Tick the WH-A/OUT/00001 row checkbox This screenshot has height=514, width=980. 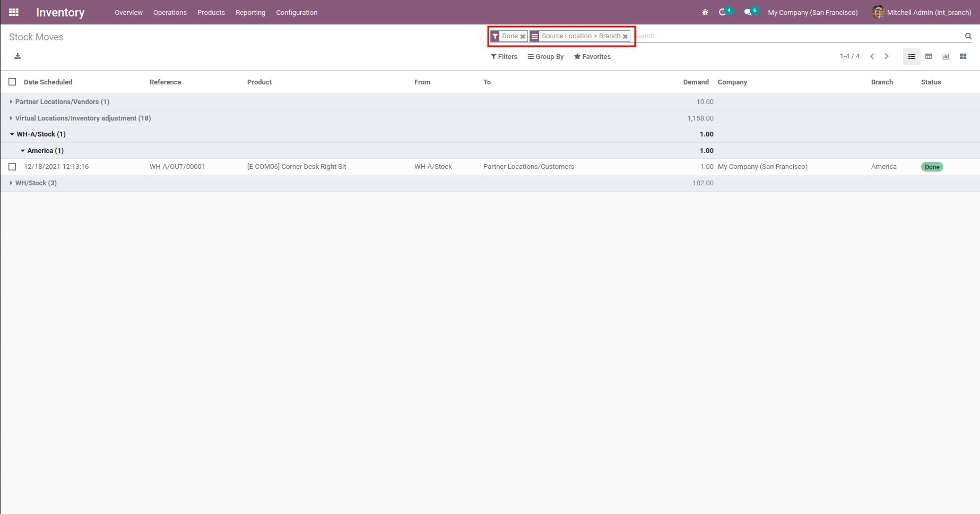pyautogui.click(x=12, y=167)
